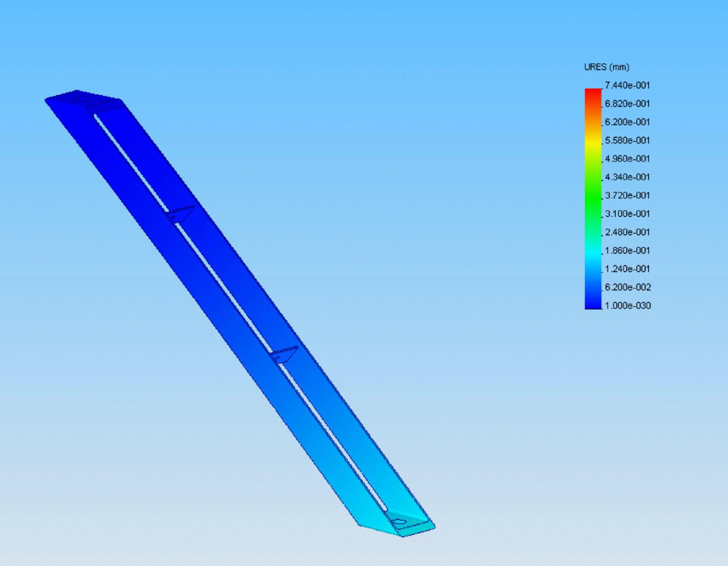This screenshot has width=728, height=566.
Task: Click the 3.100e-001 legend label
Action: point(627,214)
